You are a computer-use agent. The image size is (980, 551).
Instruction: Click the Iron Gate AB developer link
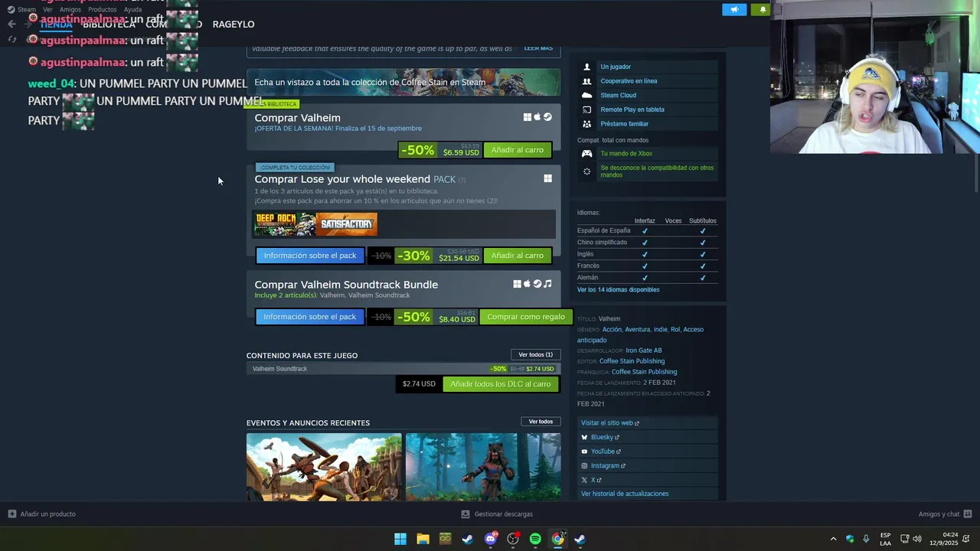pos(643,350)
